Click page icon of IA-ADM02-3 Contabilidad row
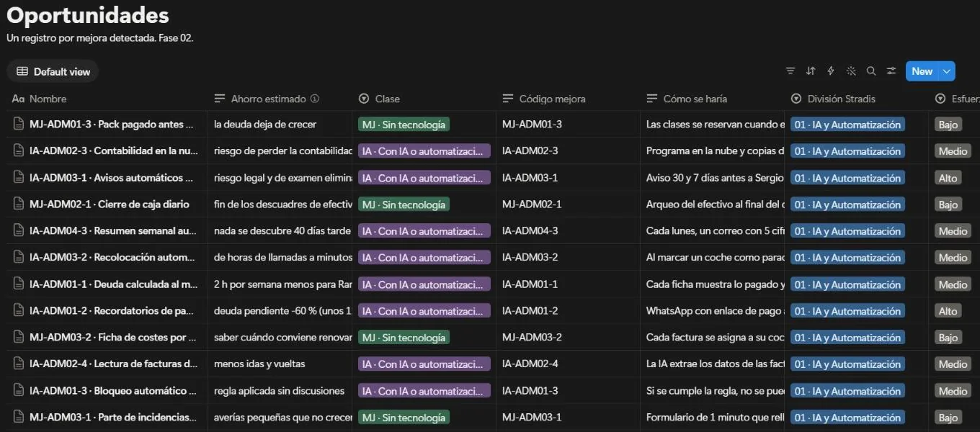The height and width of the screenshot is (432, 980). tap(19, 151)
